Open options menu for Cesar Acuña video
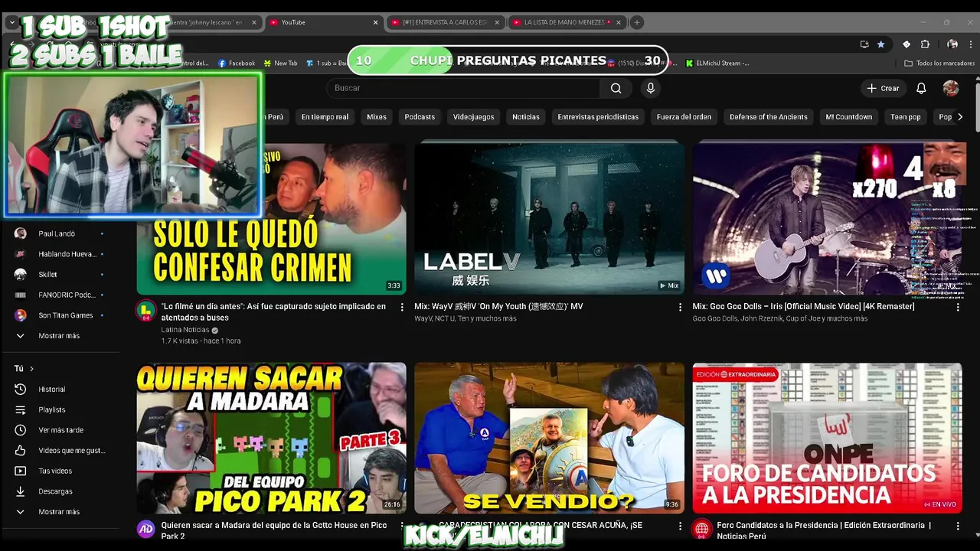980x551 pixels. coord(680,526)
